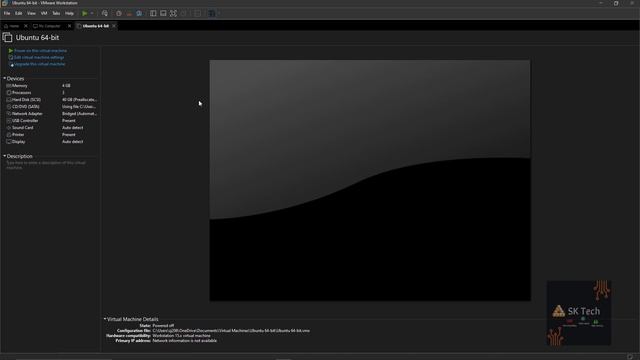
Task: Open the File menu
Action: [x=7, y=13]
